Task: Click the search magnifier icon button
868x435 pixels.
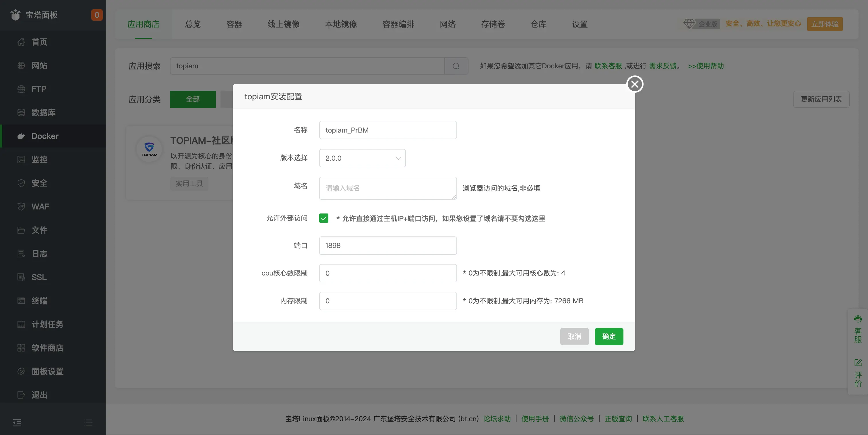Action: (x=456, y=66)
